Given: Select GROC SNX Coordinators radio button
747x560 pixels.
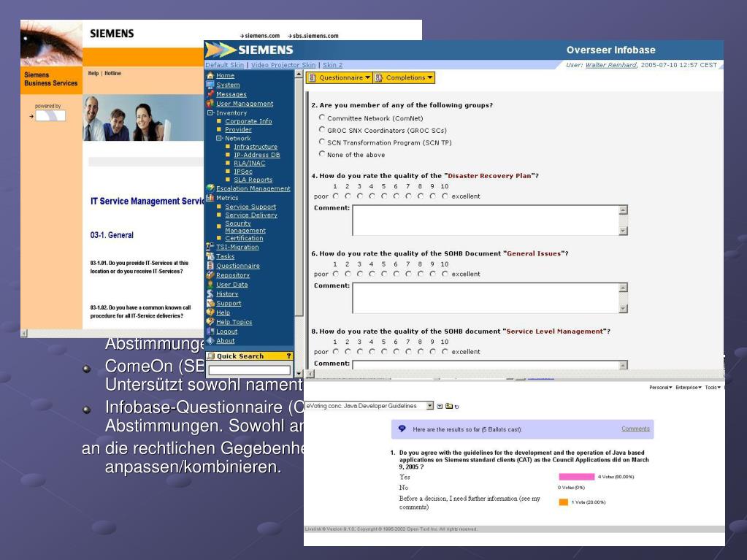Looking at the screenshot, I should 322,129.
